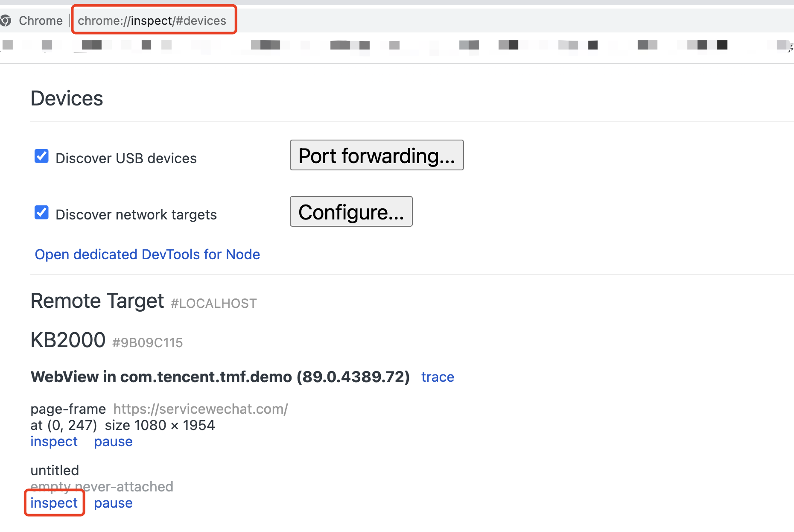This screenshot has height=532, width=794.
Task: Click the Chrome logo icon in address bar
Action: point(6,20)
